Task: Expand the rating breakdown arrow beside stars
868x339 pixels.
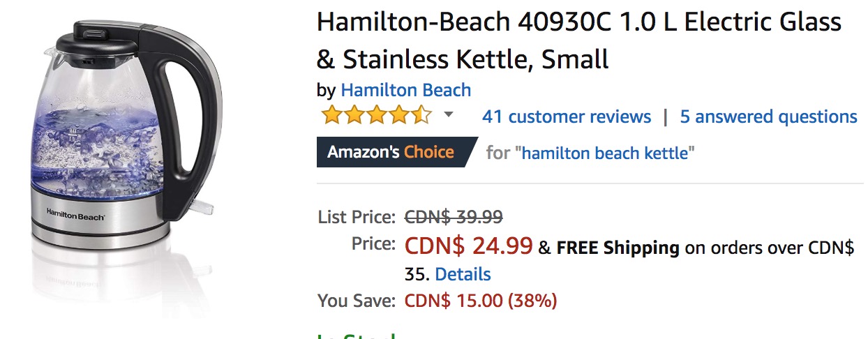Action: point(449,115)
